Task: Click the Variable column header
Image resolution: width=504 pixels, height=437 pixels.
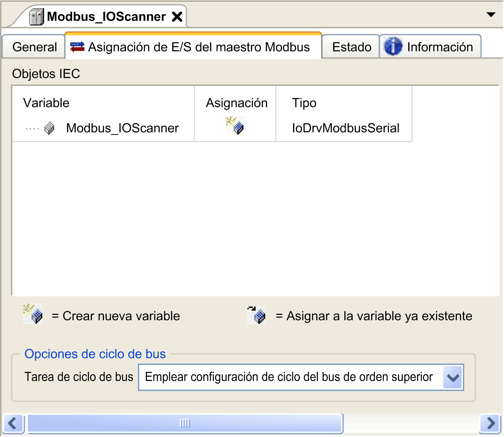Action: [x=46, y=103]
